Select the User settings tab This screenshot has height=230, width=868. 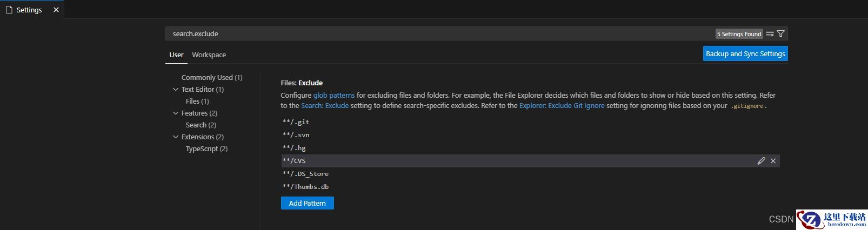[x=176, y=55]
